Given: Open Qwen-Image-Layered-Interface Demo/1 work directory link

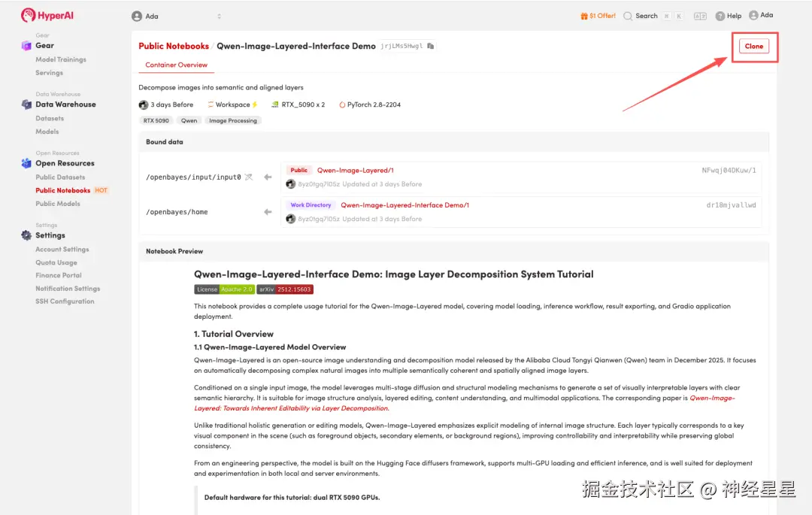Looking at the screenshot, I should pos(405,205).
